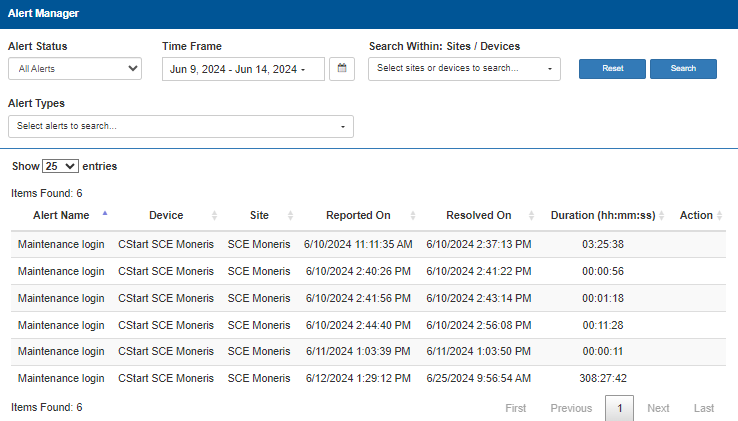Viewport: 738px width, 421px height.
Task: Click the duration value 308:27:42
Action: pos(603,378)
